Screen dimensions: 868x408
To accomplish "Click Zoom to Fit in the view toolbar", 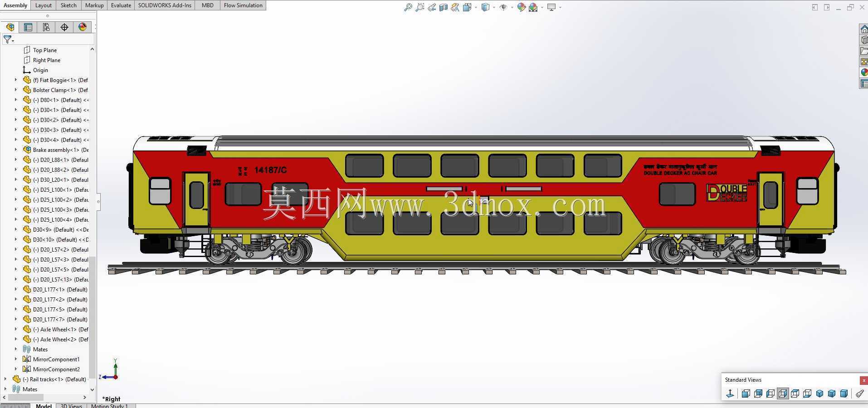I will coord(408,7).
